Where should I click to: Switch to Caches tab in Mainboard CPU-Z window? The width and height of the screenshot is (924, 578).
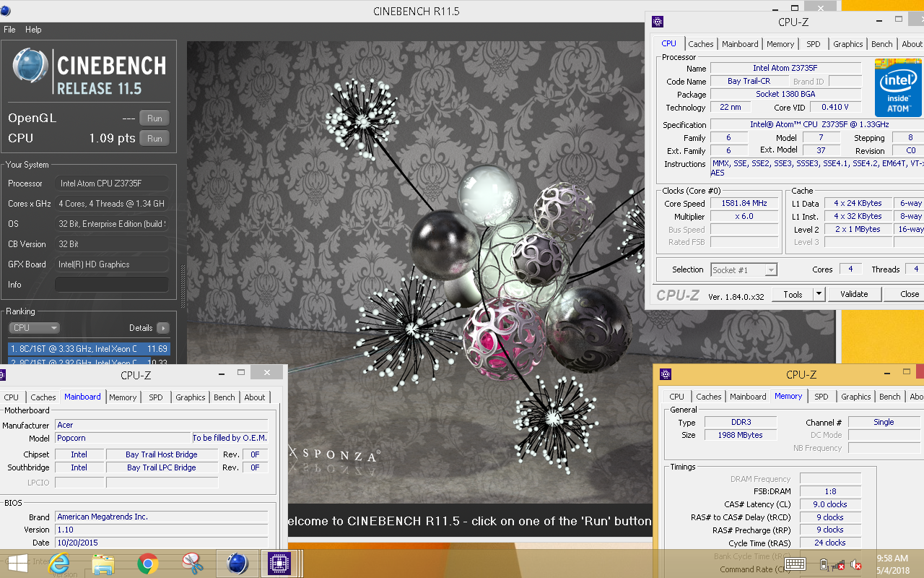[43, 397]
